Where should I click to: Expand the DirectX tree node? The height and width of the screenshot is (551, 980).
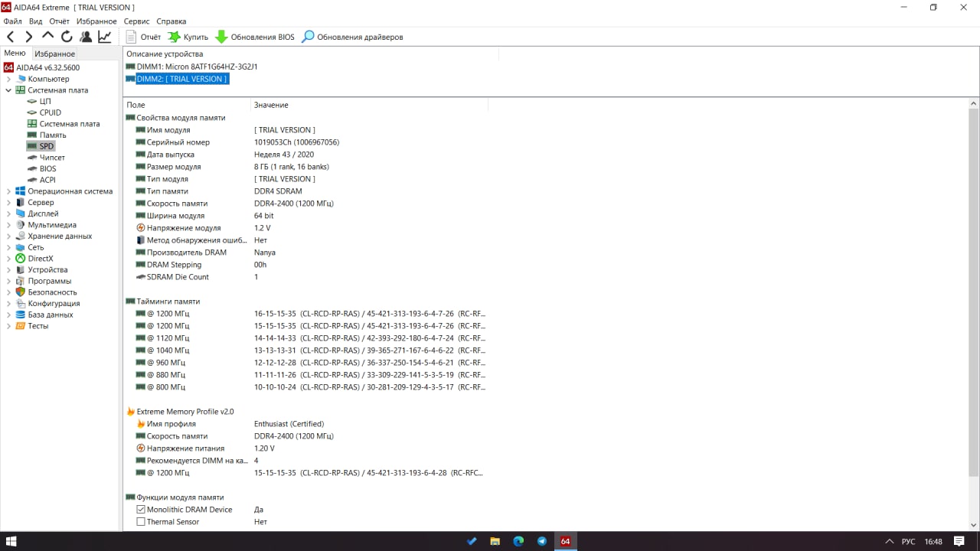point(8,259)
